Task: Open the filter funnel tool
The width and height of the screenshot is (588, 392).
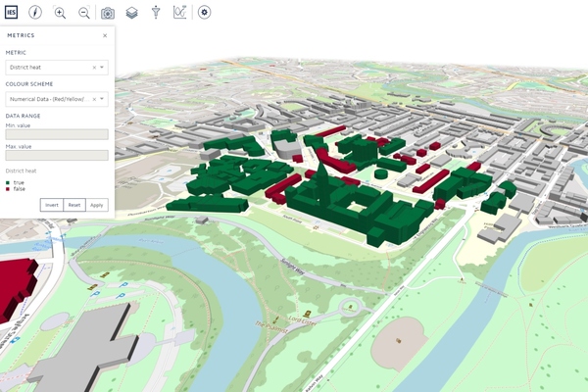Action: tap(156, 13)
